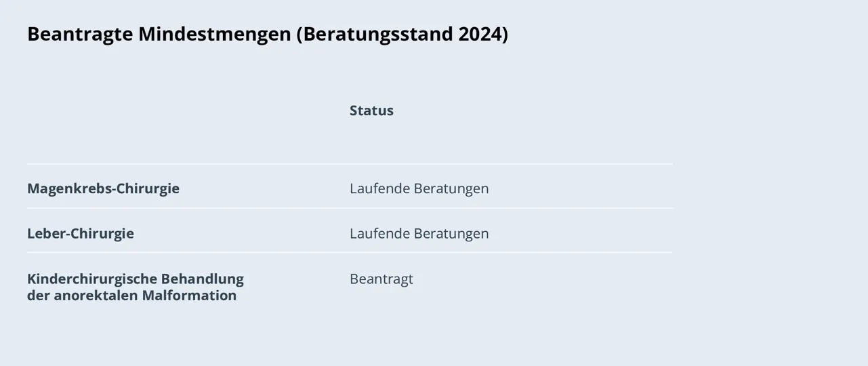
Task: Select the Status column header
Action: point(371,110)
